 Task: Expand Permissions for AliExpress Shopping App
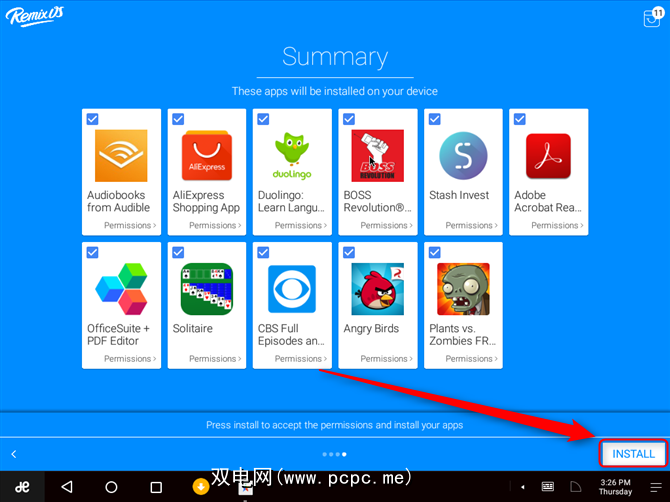click(x=215, y=225)
